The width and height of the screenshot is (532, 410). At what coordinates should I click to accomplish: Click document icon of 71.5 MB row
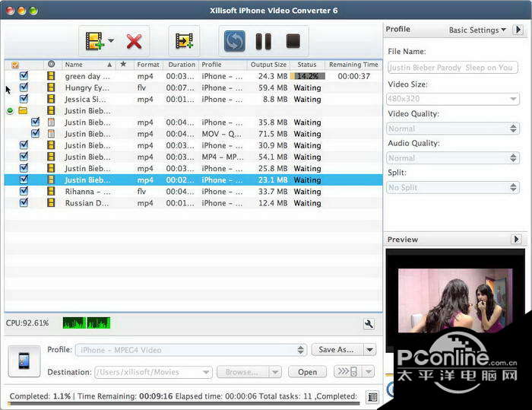click(51, 133)
